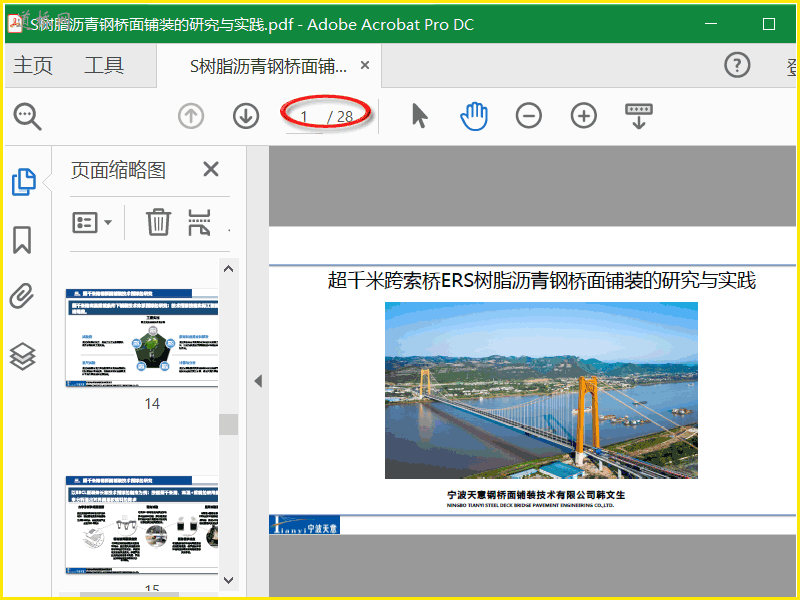The width and height of the screenshot is (800, 600).
Task: Go to previous page arrow
Action: (x=191, y=116)
